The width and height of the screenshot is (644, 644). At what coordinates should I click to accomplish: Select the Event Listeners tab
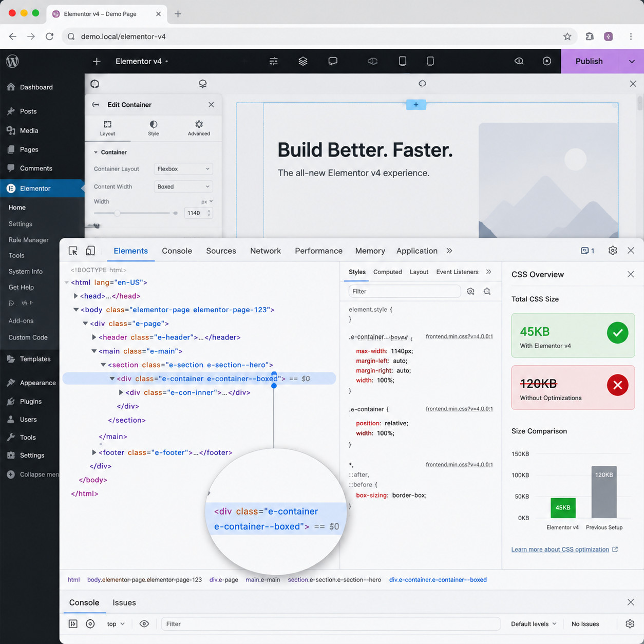click(x=457, y=272)
